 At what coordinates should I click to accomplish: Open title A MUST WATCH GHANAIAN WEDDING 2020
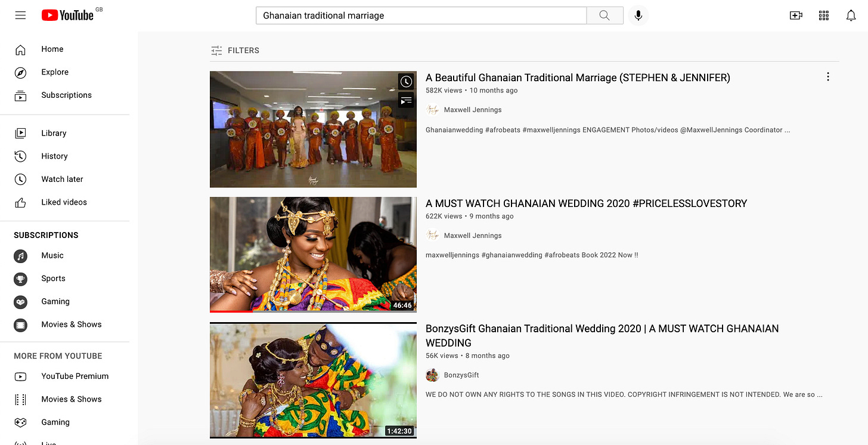pyautogui.click(x=586, y=203)
